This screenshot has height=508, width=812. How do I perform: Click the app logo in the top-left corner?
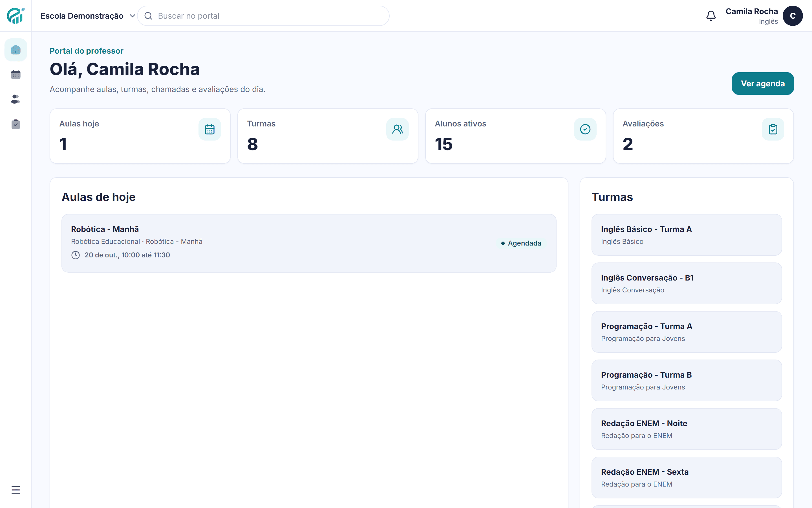(16, 16)
